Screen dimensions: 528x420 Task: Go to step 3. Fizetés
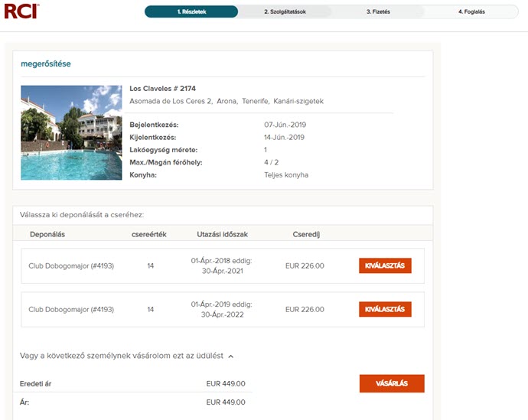coord(378,11)
